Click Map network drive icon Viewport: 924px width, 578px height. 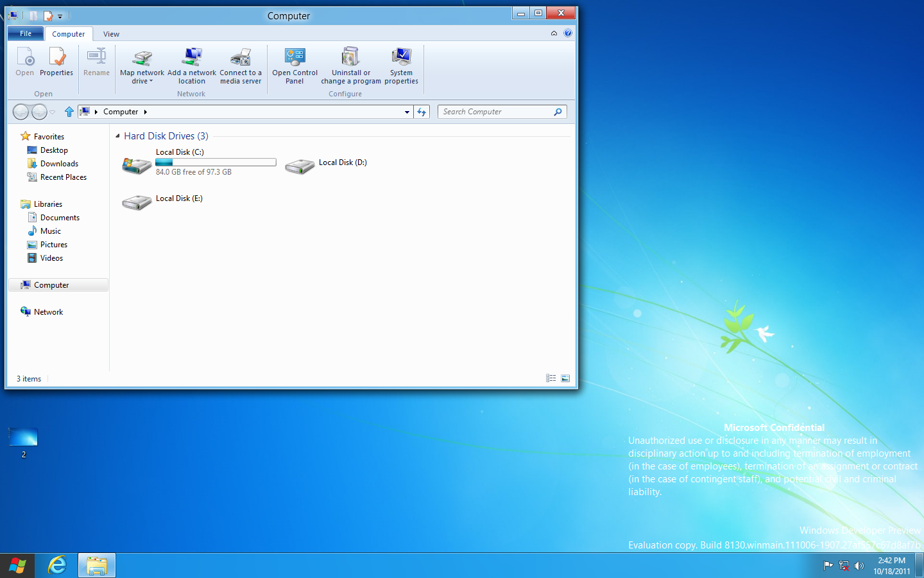point(142,58)
